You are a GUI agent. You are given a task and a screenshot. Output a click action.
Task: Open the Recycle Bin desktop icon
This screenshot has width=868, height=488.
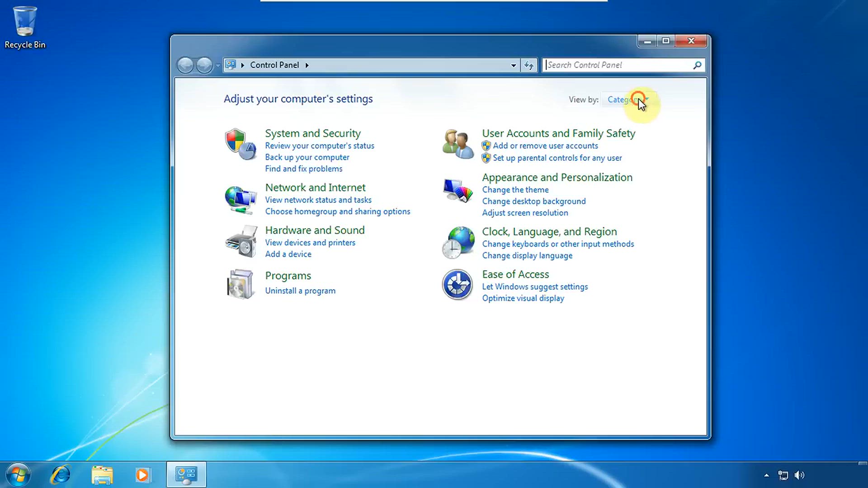point(25,27)
